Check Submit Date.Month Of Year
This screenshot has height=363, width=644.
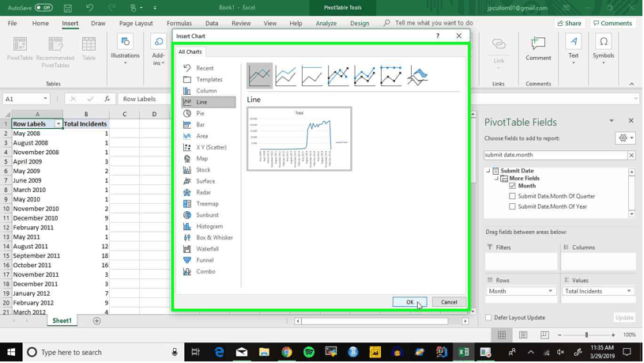[512, 206]
